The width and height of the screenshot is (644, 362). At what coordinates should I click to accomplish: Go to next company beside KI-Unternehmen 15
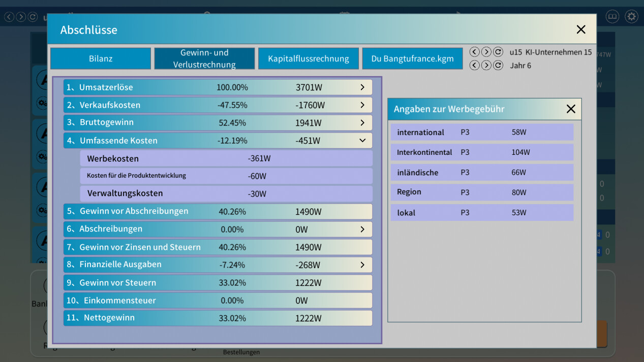(x=486, y=52)
